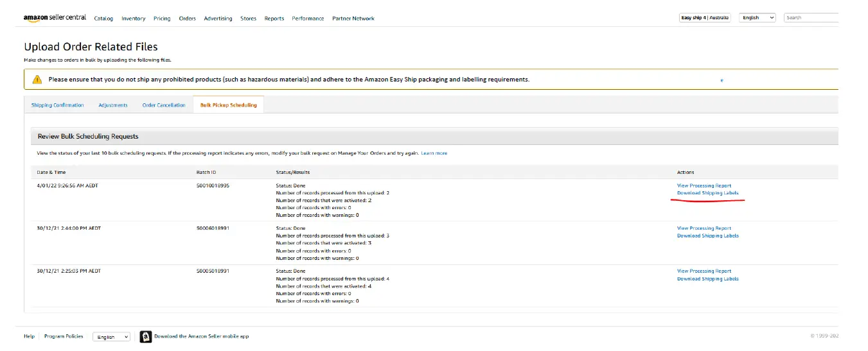Switch to the Adjustments tab
This screenshot has height=351, width=868.
(113, 105)
